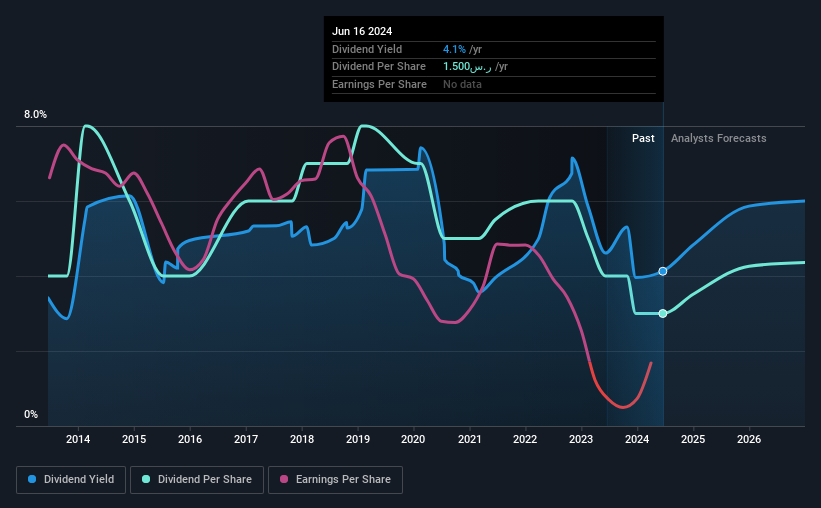The height and width of the screenshot is (508, 821).
Task: Select the Analysts Forecasts label
Action: point(718,138)
